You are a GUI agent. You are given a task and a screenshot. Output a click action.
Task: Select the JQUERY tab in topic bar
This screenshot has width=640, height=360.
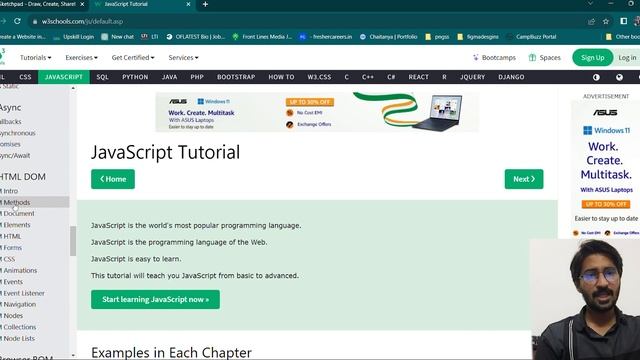click(472, 77)
